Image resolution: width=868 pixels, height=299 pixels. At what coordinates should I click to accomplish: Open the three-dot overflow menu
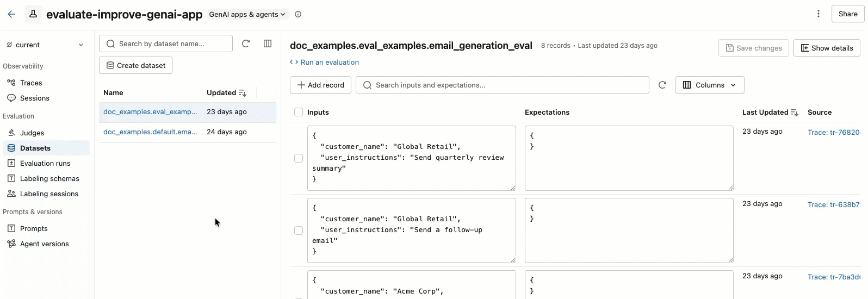819,14
